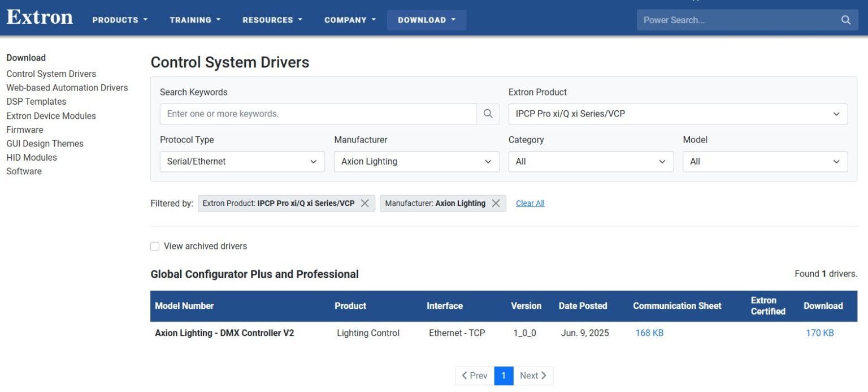The height and width of the screenshot is (392, 868).
Task: Expand the Category dropdown
Action: [591, 161]
